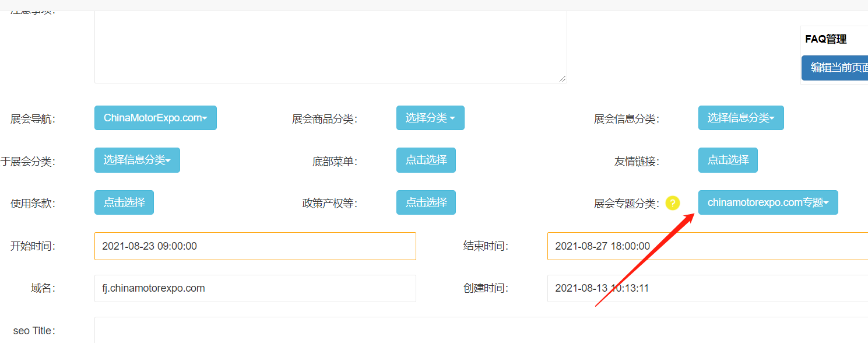Open the chinamotorexpo.com专题 dropdown
The width and height of the screenshot is (868, 343).
click(x=768, y=202)
